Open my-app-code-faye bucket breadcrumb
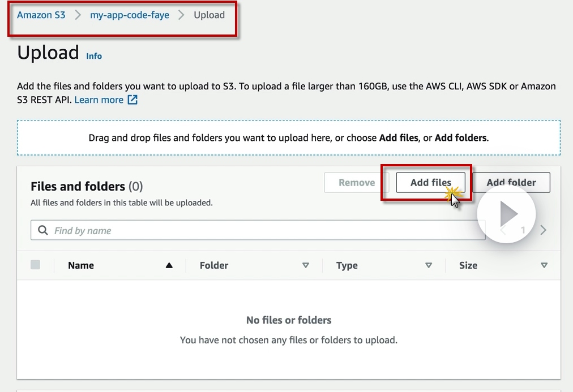573x392 pixels. tap(130, 15)
